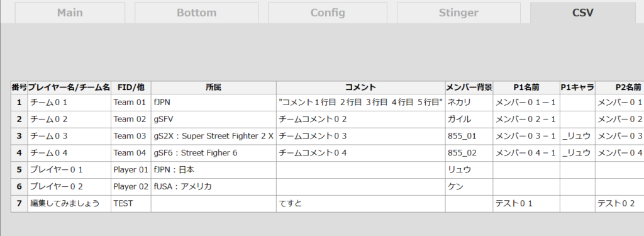Select the CSV tab
Viewport: 644px width, 236px height.
(583, 13)
